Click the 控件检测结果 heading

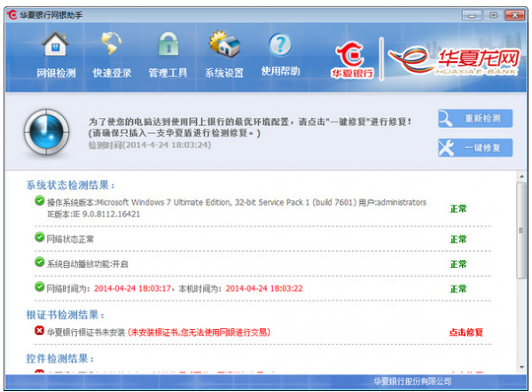60,358
